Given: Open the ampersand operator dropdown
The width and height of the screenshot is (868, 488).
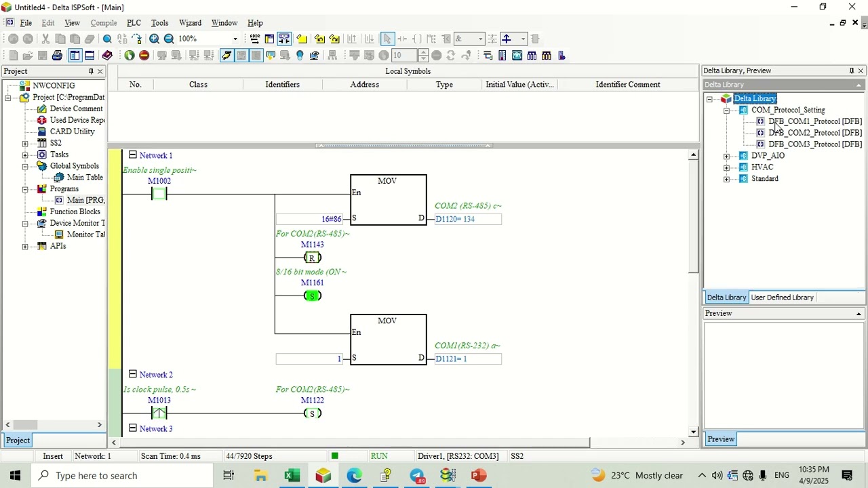Looking at the screenshot, I should point(480,39).
